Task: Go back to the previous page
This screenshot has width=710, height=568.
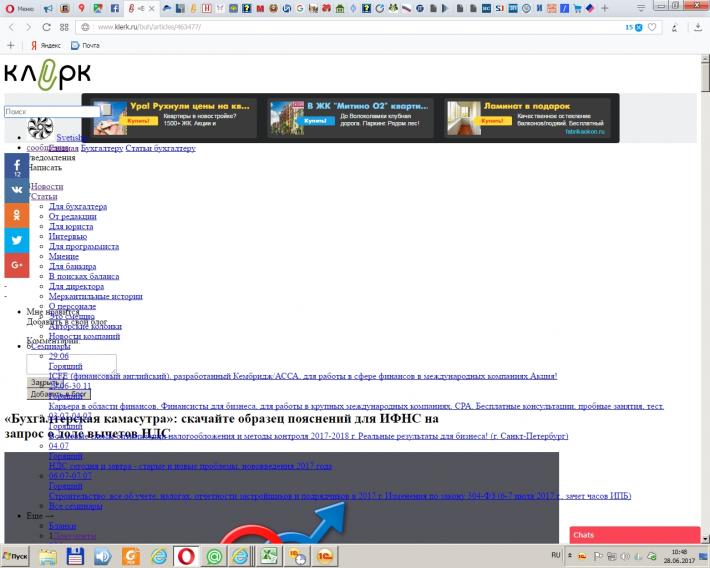Action: (x=12, y=27)
